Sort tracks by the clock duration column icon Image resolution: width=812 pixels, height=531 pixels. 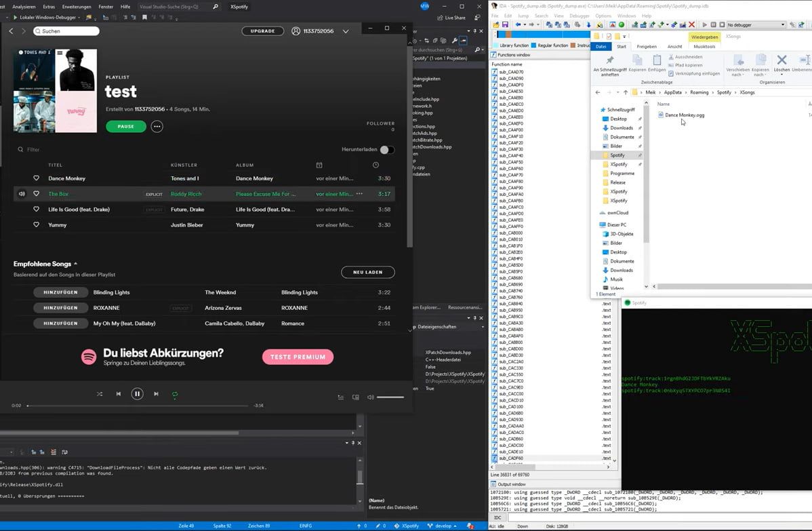point(376,165)
